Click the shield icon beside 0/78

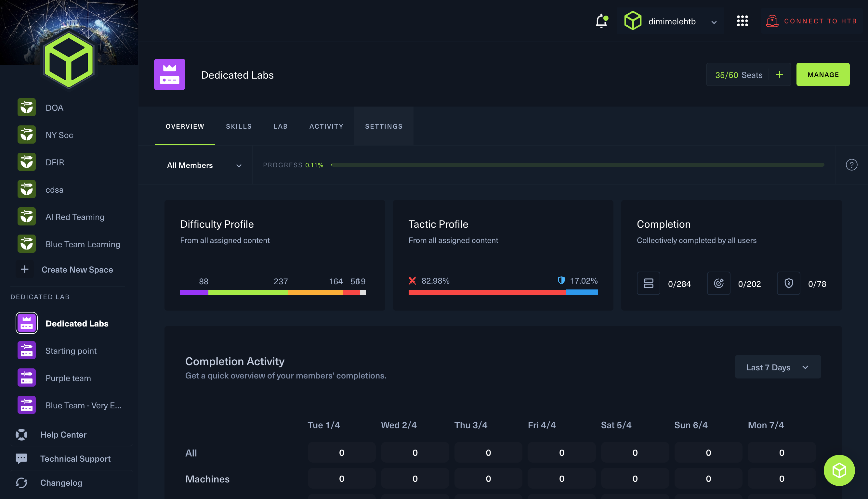click(x=788, y=283)
